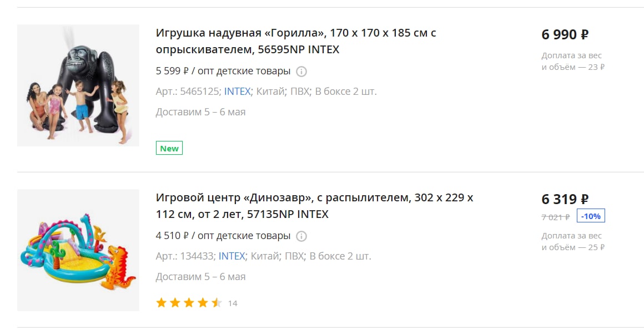Open the star rating of Dinosaur center
The height and width of the screenshot is (330, 644).
click(189, 303)
